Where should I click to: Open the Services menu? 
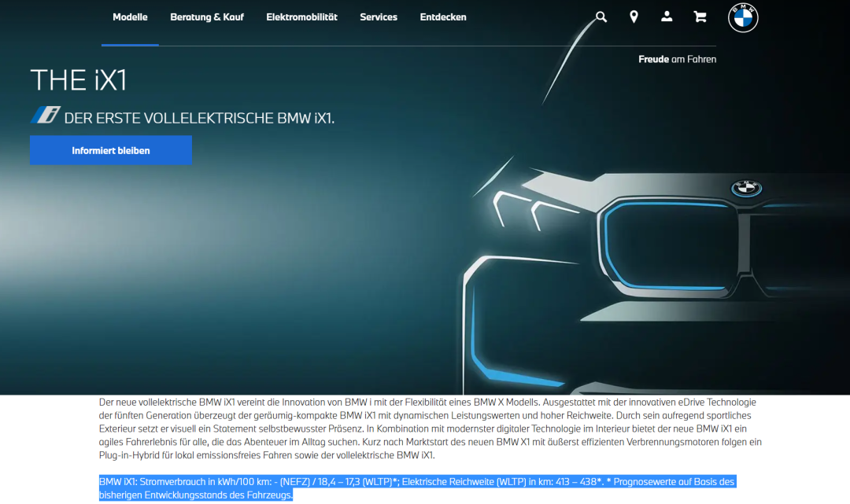[x=379, y=17]
